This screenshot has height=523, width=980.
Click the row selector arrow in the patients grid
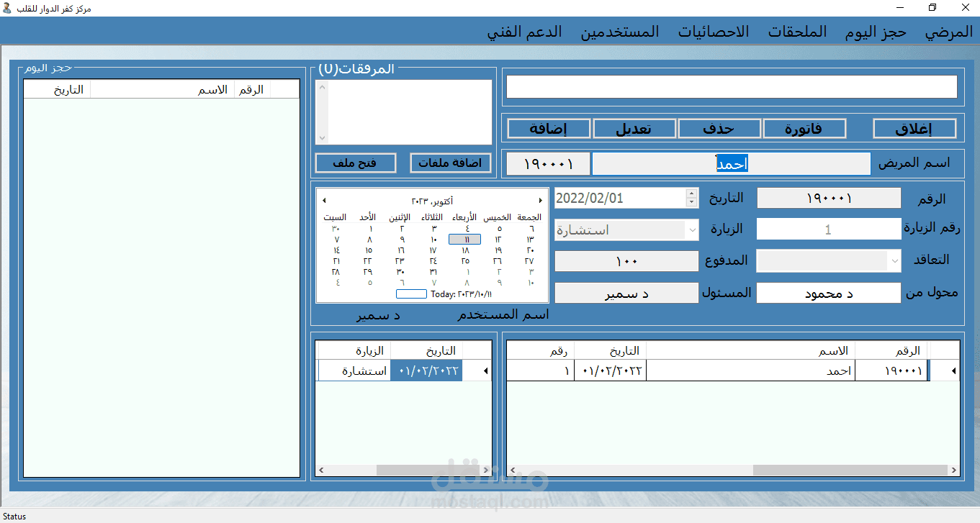coord(953,371)
